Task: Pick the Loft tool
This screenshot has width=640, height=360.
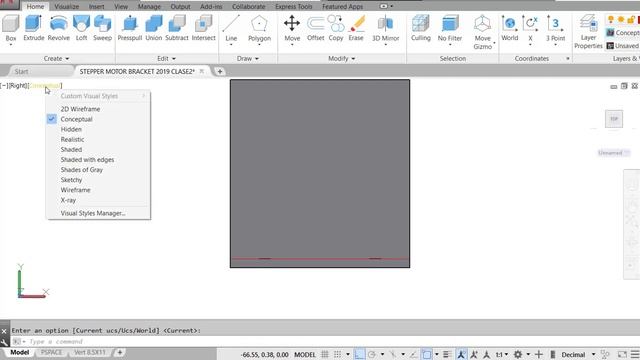Action: (x=81, y=28)
